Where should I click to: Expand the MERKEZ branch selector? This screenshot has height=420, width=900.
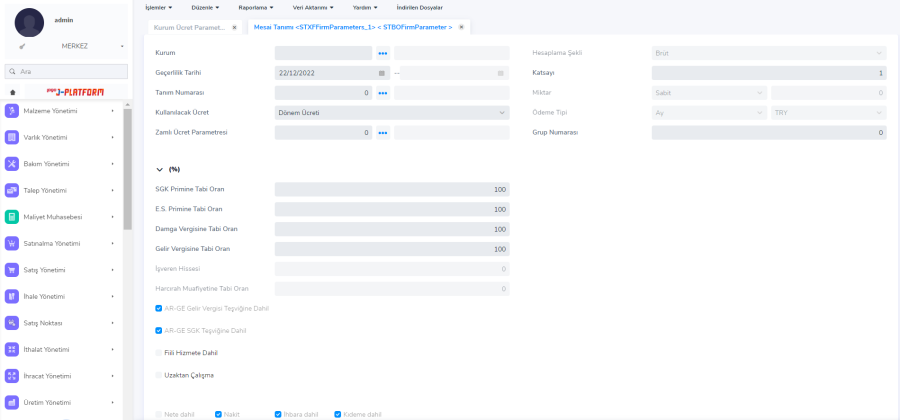pyautogui.click(x=122, y=46)
